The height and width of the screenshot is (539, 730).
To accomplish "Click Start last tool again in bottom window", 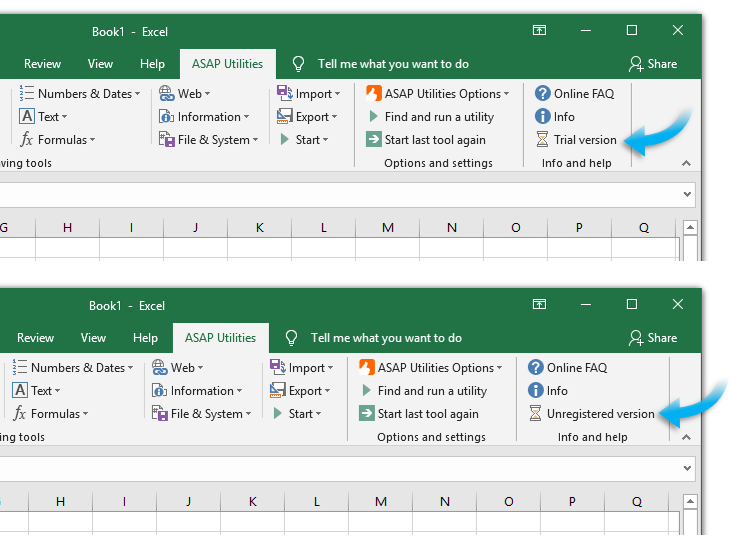I will (x=419, y=413).
